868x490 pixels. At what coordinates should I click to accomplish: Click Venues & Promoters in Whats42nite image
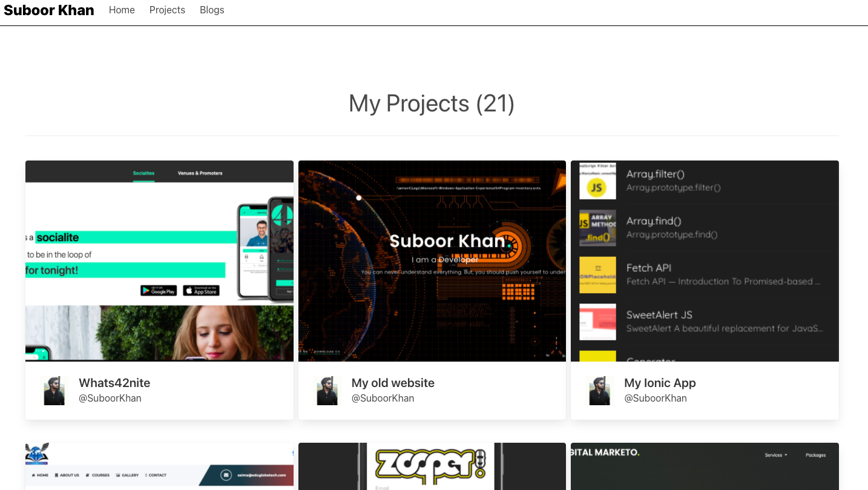coord(200,173)
